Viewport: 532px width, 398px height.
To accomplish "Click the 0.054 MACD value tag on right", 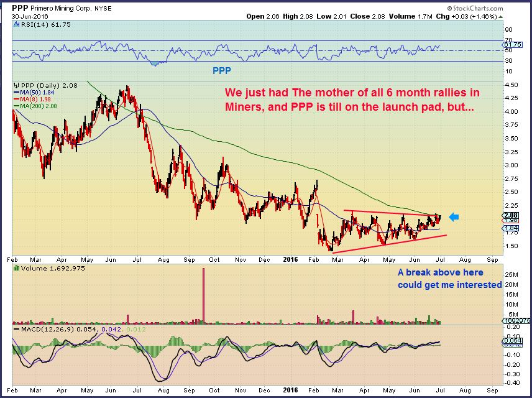I will point(513,341).
